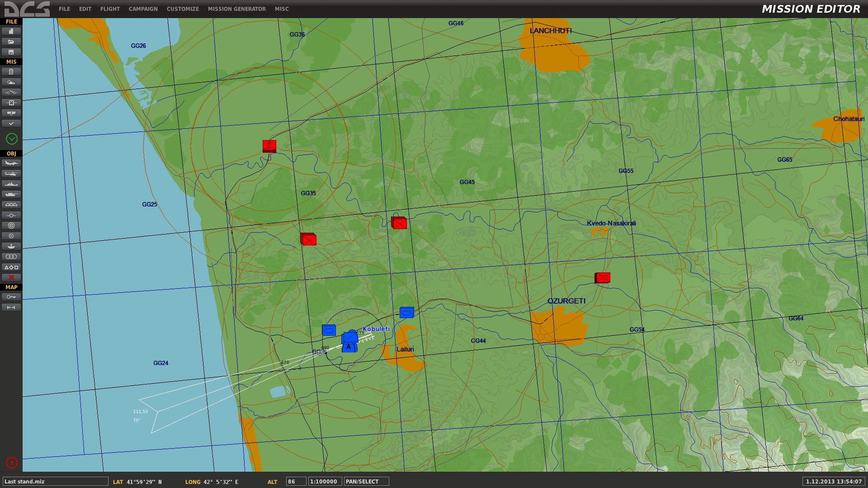
Task: Select red infantry unit near Ozurgeti
Action: (x=603, y=277)
